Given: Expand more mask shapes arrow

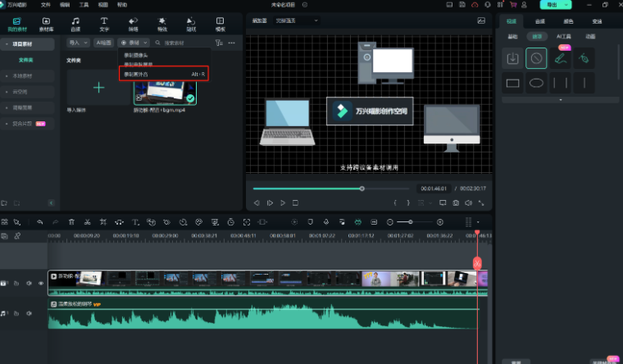Looking at the screenshot, I should (560, 100).
